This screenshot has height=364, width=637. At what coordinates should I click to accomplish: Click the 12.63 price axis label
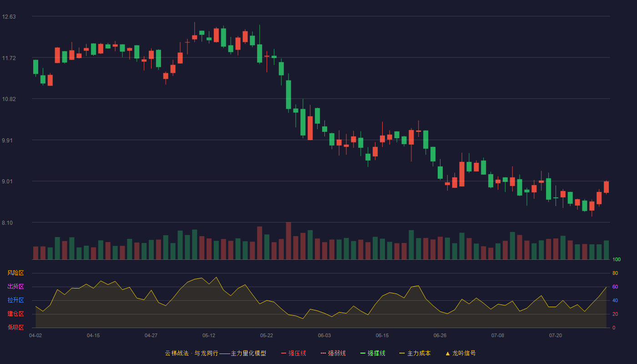coord(9,17)
